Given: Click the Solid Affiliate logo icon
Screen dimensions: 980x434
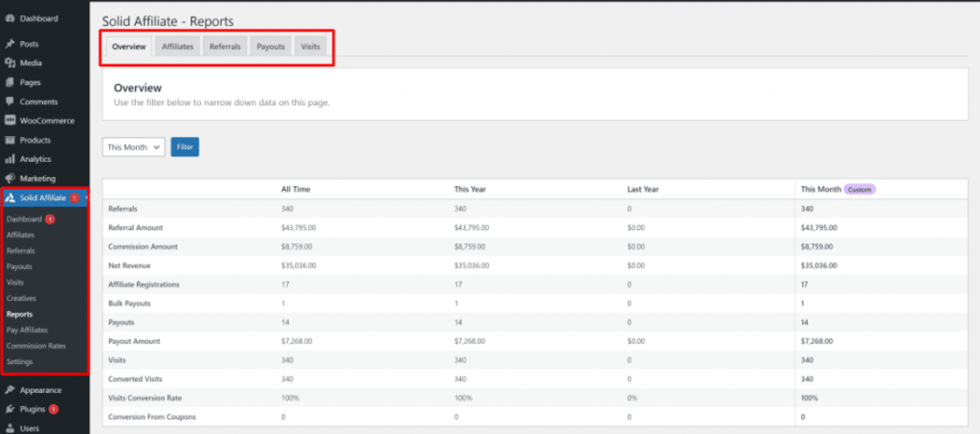Looking at the screenshot, I should 10,198.
